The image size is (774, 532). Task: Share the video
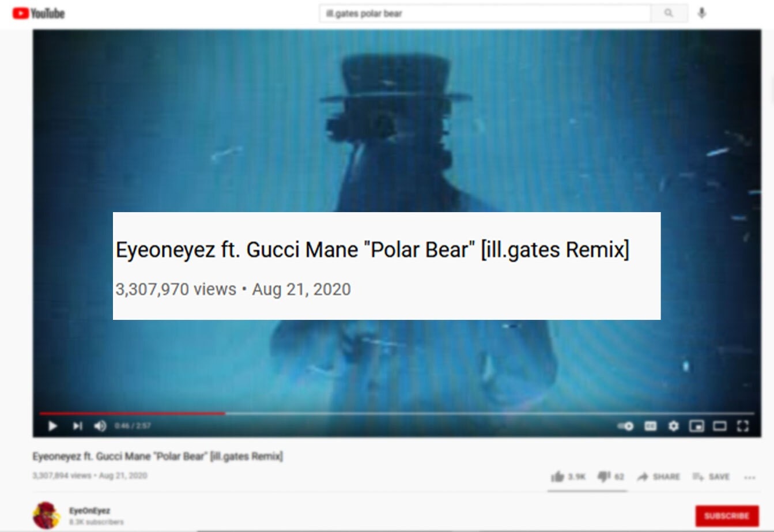(658, 477)
